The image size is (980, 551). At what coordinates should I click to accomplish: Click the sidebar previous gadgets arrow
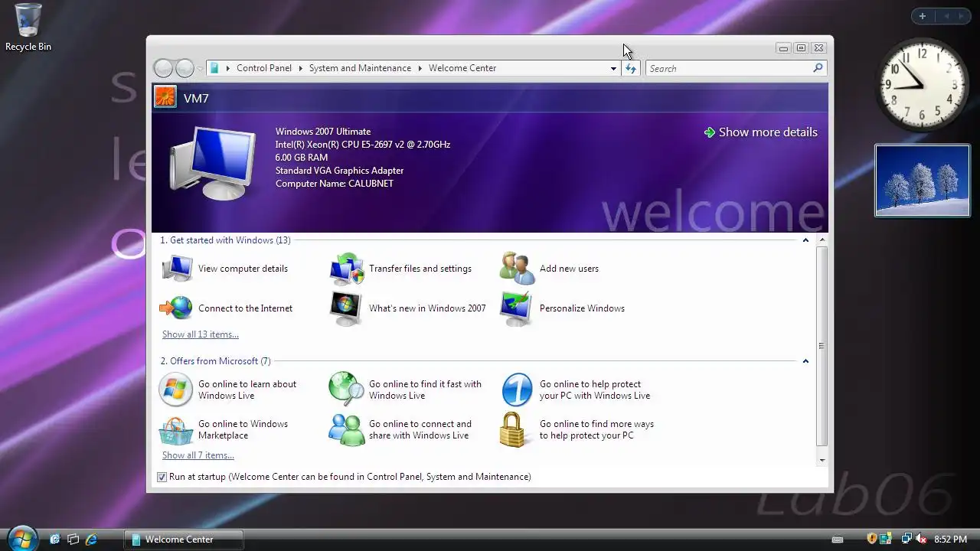[x=946, y=16]
